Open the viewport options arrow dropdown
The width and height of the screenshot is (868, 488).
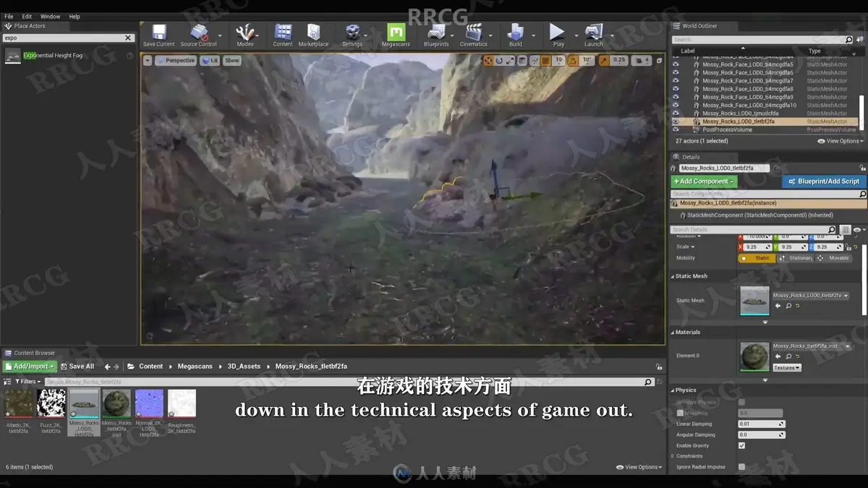(148, 61)
